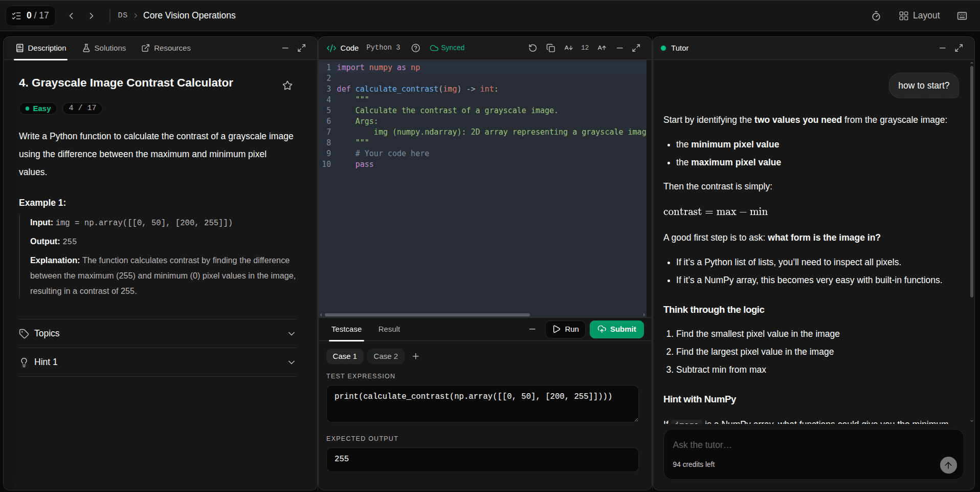This screenshot has width=980, height=492.
Task: Click the 4 / 17 progress badge
Action: (x=83, y=108)
